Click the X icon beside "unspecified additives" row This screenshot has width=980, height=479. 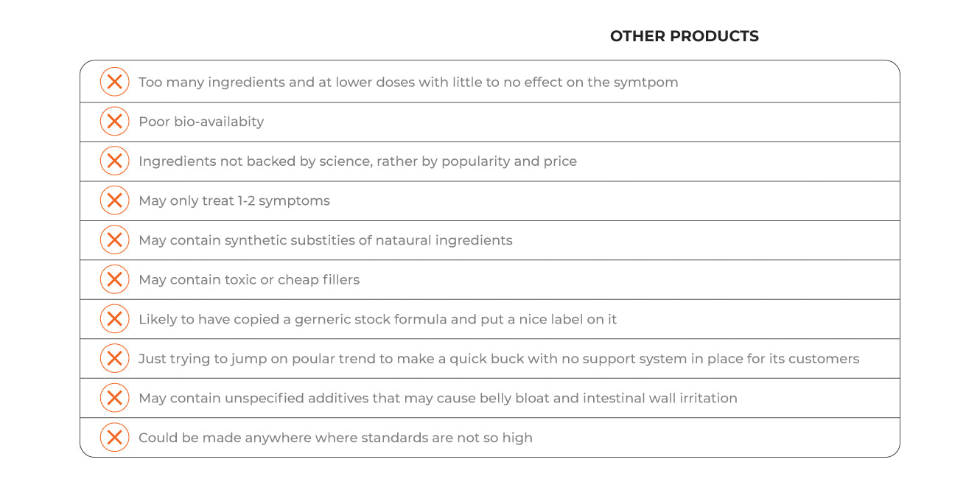pos(114,398)
